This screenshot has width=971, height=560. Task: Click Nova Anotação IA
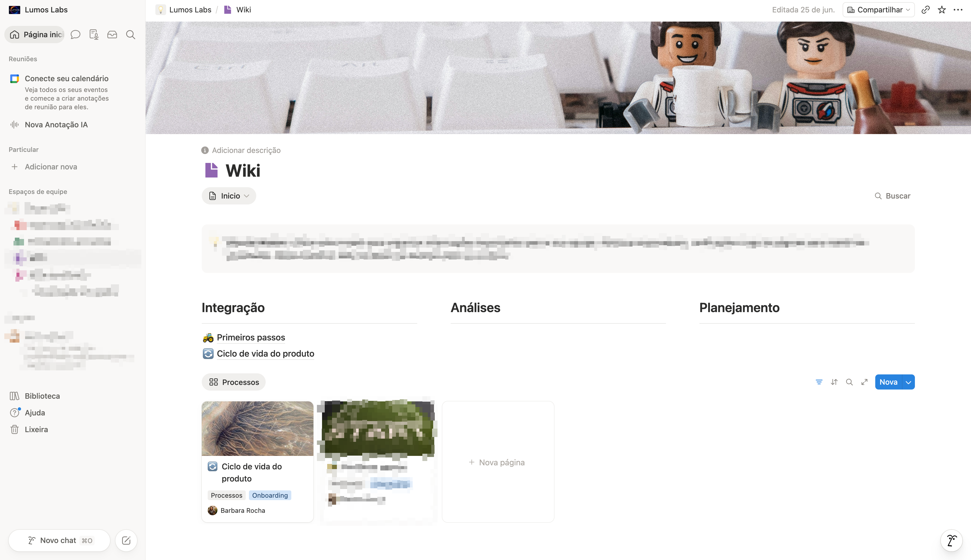(56, 125)
